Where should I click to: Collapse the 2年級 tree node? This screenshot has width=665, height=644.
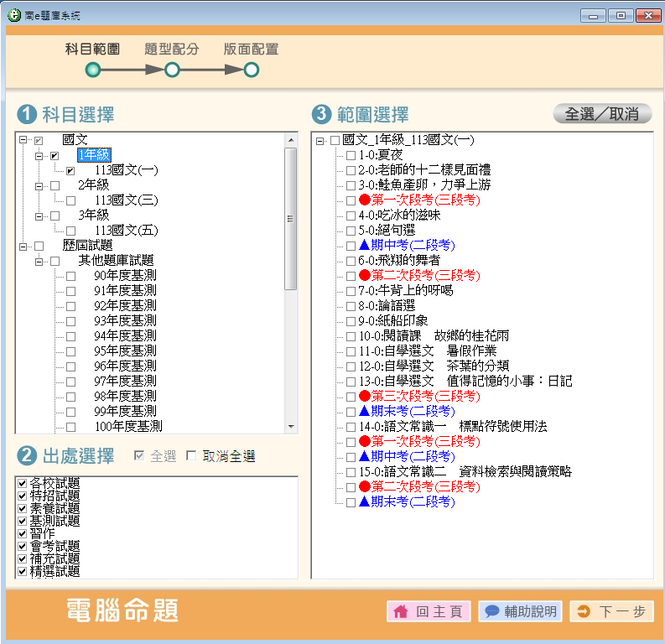click(x=39, y=186)
